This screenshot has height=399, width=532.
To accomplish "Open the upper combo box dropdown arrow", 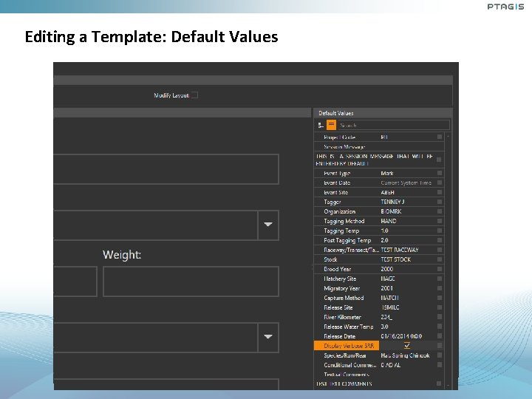I will coord(268,225).
